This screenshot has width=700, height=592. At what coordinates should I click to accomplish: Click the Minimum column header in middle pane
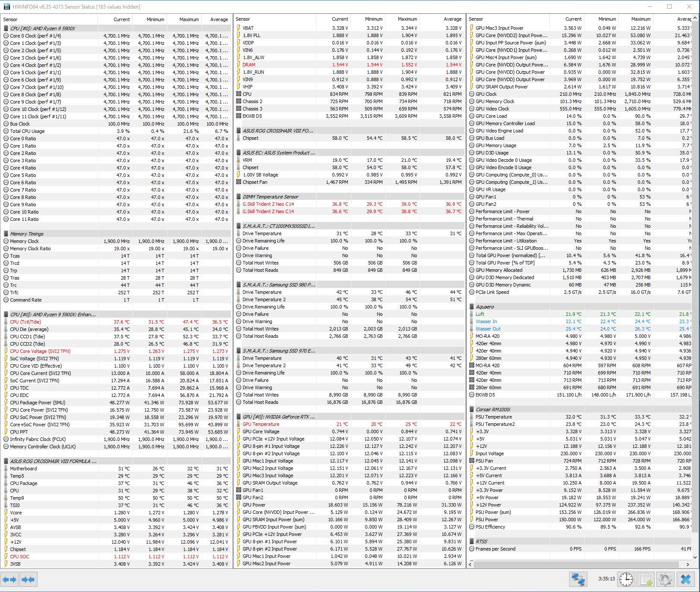[368, 19]
